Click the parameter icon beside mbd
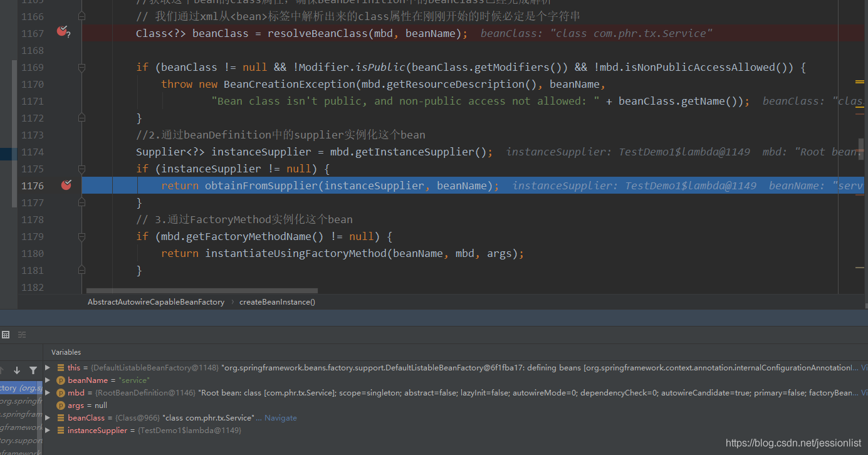The height and width of the screenshot is (455, 868). pos(61,393)
